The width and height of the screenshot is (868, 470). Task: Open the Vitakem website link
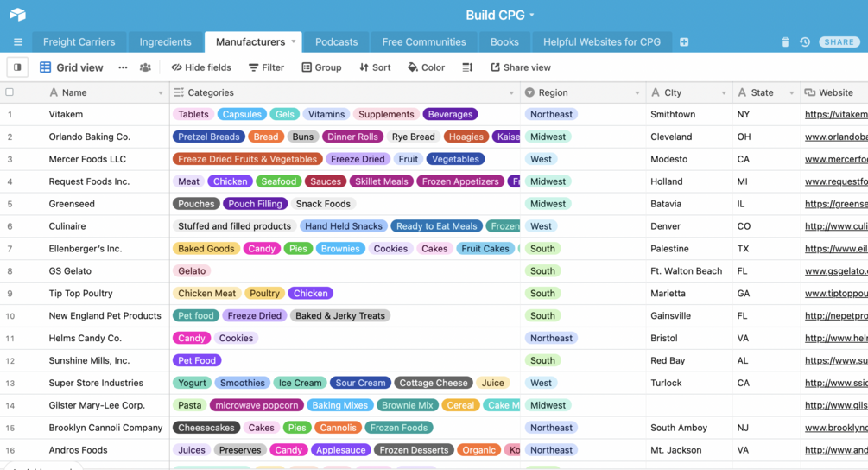coord(836,115)
